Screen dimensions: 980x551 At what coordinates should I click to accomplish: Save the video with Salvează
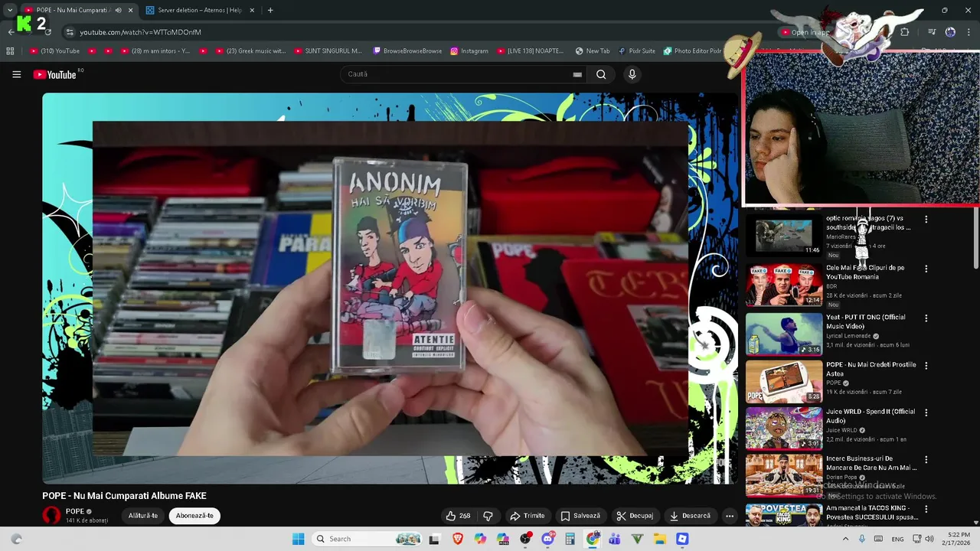pos(580,516)
